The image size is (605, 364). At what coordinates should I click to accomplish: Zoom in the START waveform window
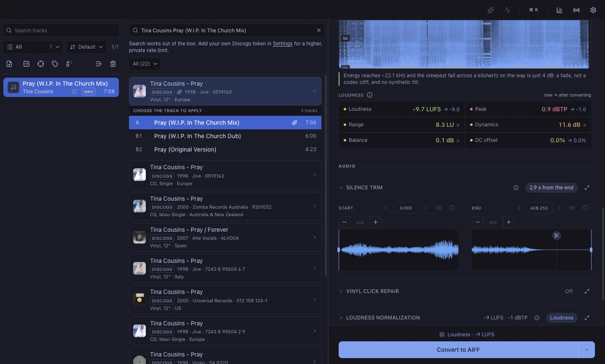point(376,222)
